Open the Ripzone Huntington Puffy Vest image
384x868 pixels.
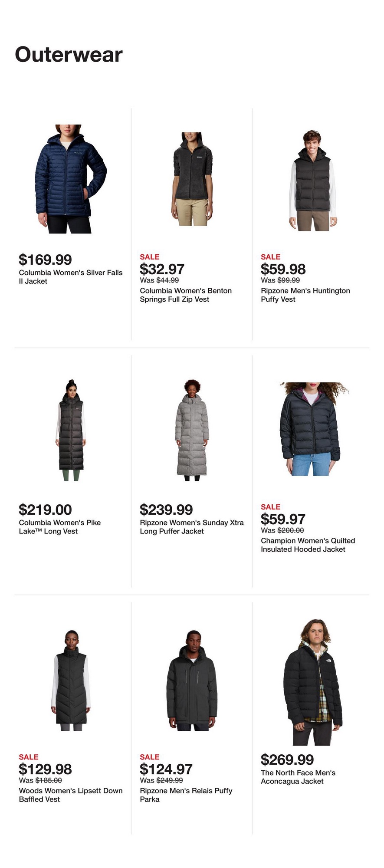(312, 180)
